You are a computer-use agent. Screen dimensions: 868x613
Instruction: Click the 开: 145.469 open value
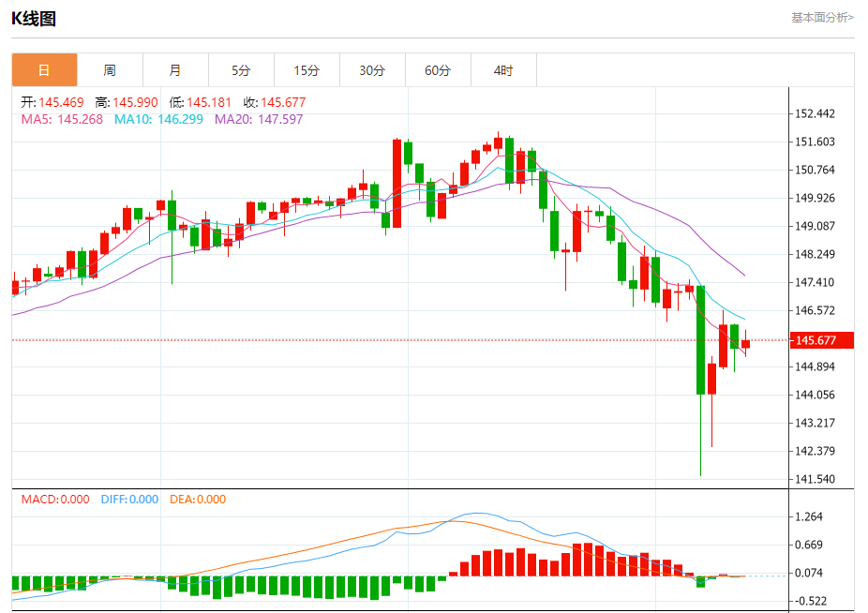pos(52,102)
